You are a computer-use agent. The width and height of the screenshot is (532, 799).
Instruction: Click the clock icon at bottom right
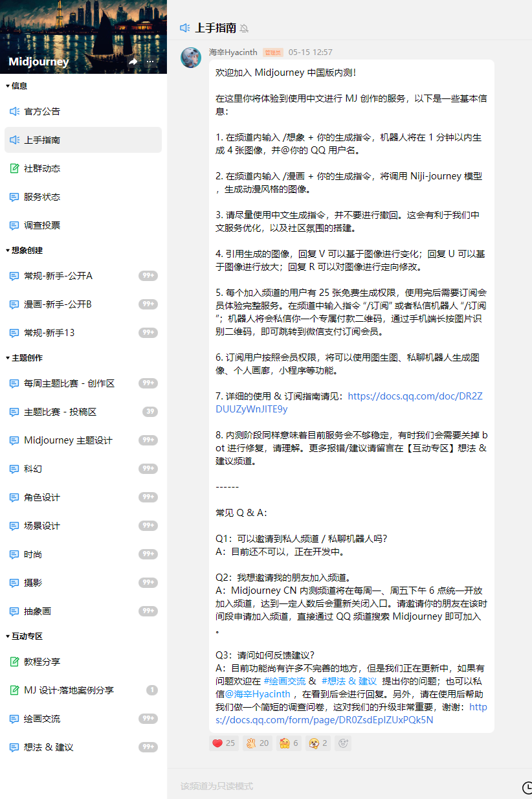(527, 787)
